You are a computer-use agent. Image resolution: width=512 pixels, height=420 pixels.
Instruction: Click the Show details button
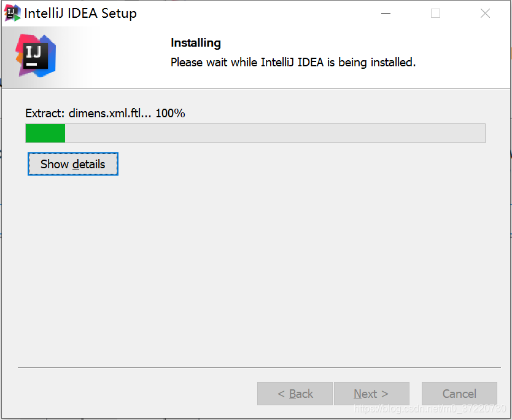point(72,164)
